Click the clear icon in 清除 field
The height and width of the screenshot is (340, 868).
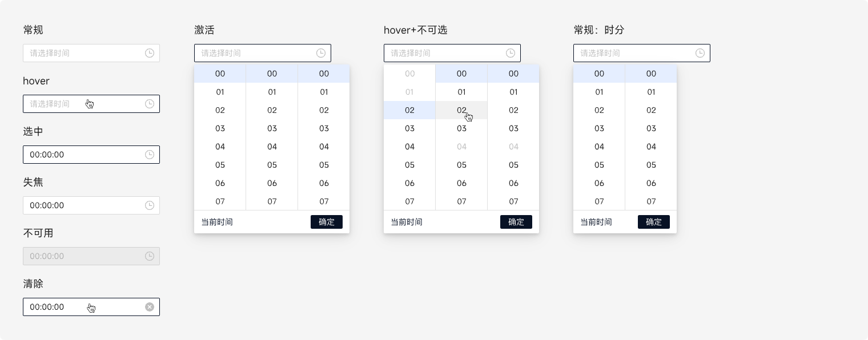[150, 307]
